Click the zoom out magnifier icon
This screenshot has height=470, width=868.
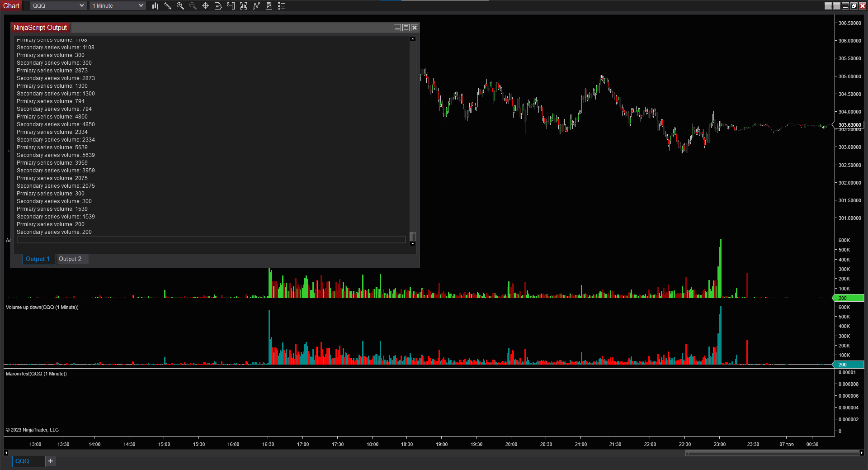point(193,6)
